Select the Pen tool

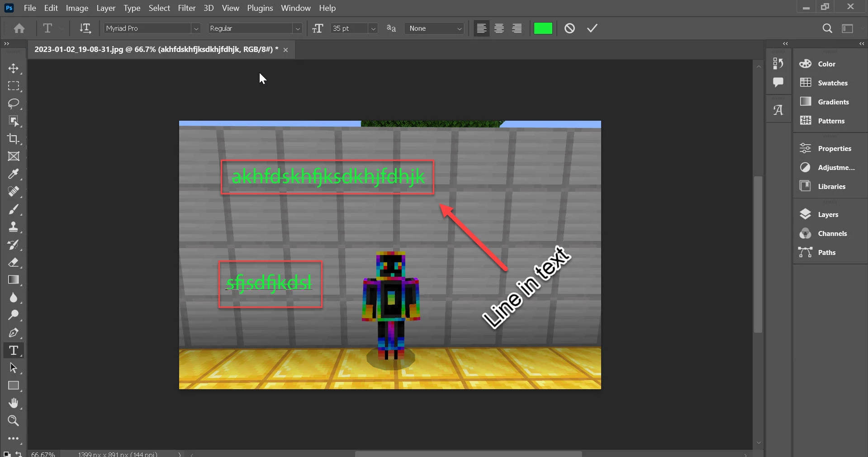(14, 333)
